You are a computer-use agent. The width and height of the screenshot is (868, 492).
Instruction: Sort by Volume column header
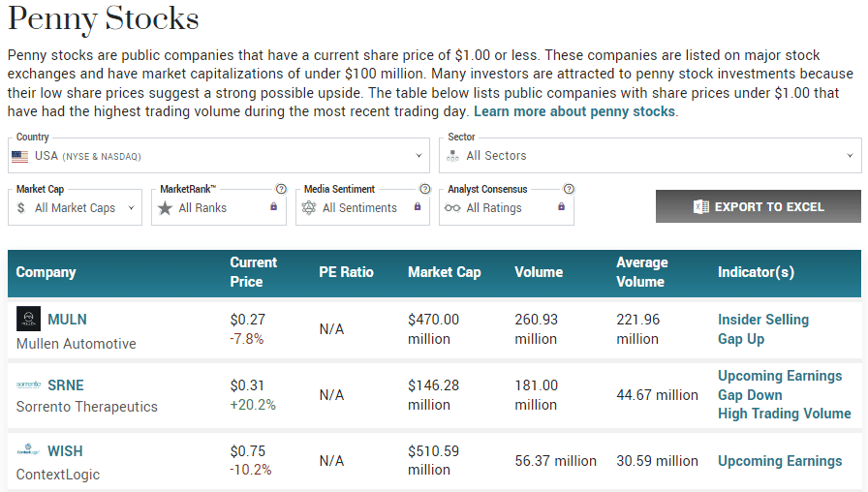539,272
